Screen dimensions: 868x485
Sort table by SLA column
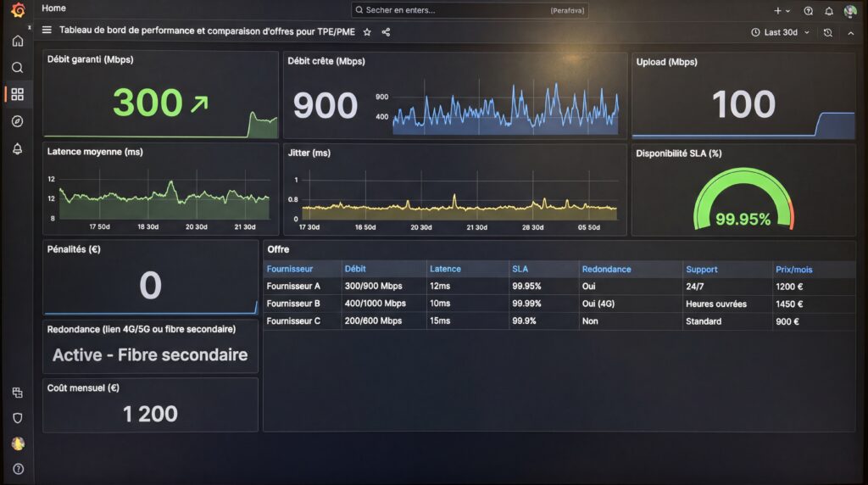pos(520,269)
